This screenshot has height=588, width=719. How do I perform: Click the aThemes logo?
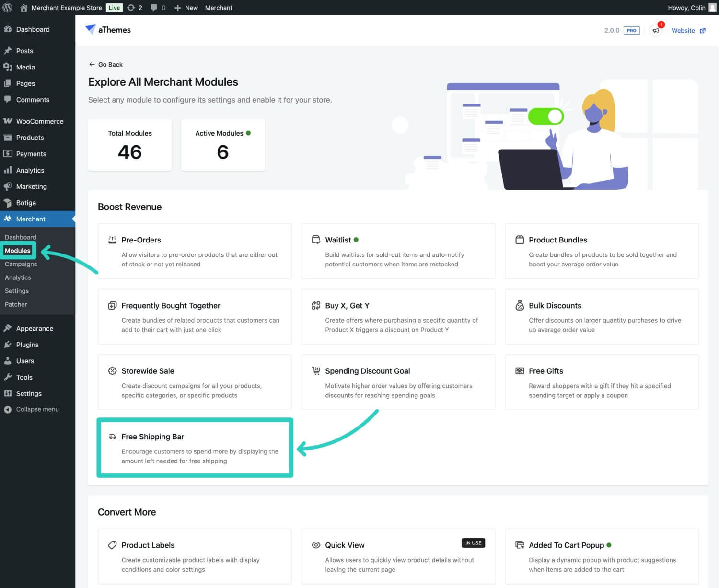point(108,30)
